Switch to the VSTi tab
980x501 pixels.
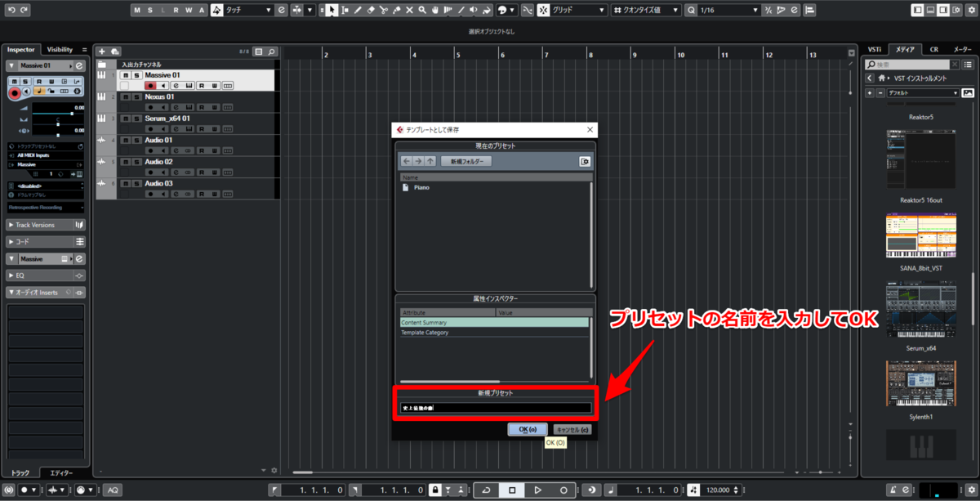pos(875,49)
